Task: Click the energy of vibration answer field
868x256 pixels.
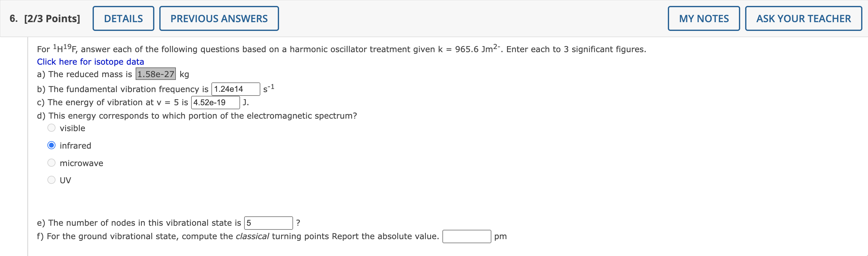Action: (215, 102)
